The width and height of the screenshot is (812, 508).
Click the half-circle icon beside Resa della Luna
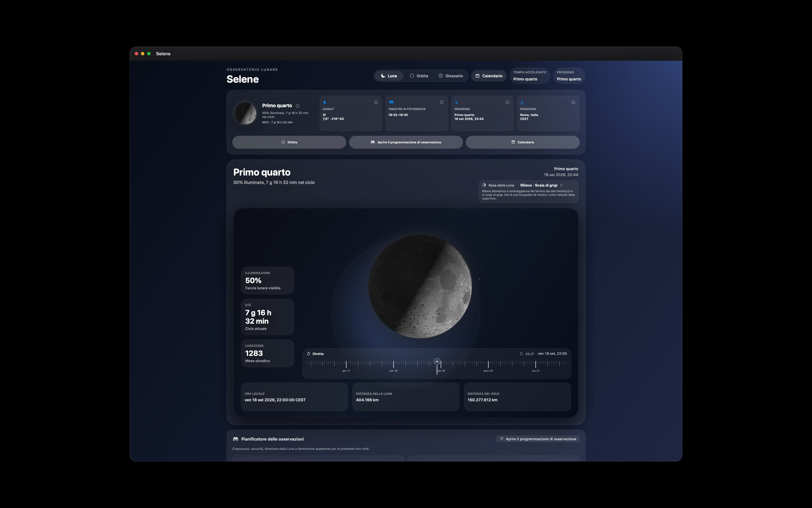[484, 185]
